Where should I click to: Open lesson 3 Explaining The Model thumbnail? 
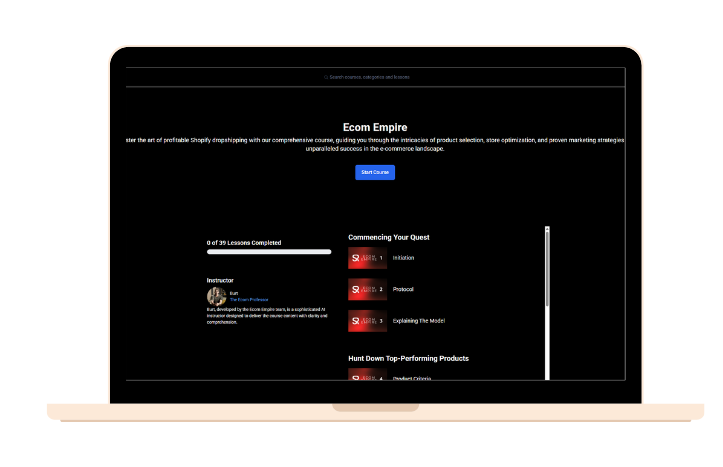coord(367,321)
